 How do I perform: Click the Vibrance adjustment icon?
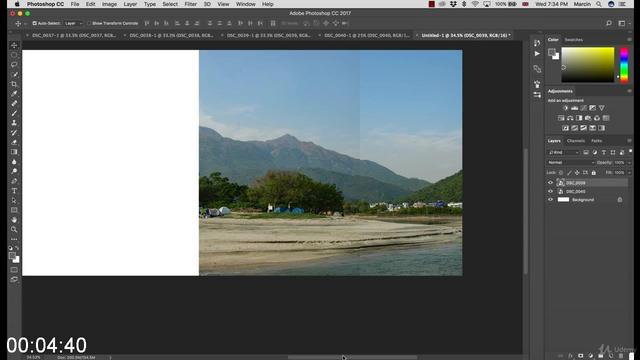click(601, 108)
